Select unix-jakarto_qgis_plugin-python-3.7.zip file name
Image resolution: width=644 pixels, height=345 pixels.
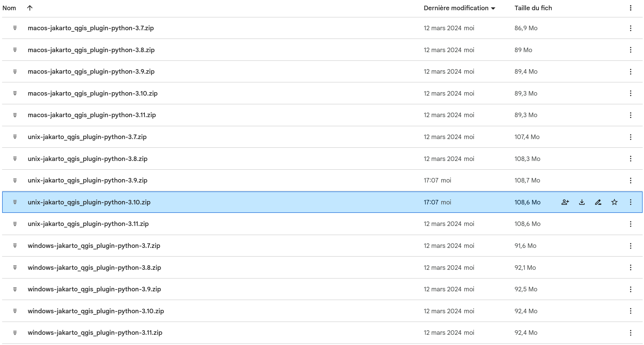click(87, 137)
